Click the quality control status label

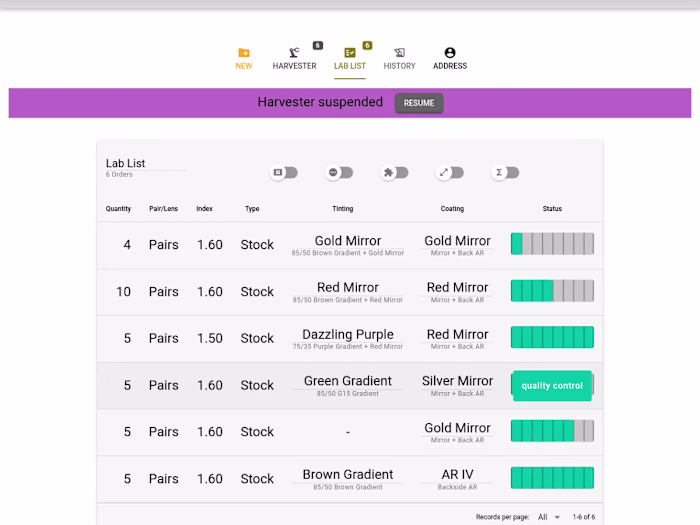(552, 386)
